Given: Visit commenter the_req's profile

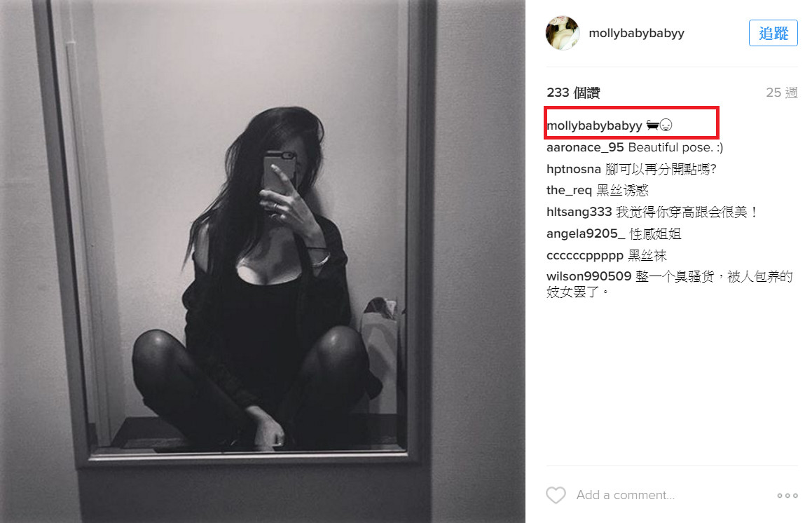Looking at the screenshot, I should pyautogui.click(x=569, y=191).
